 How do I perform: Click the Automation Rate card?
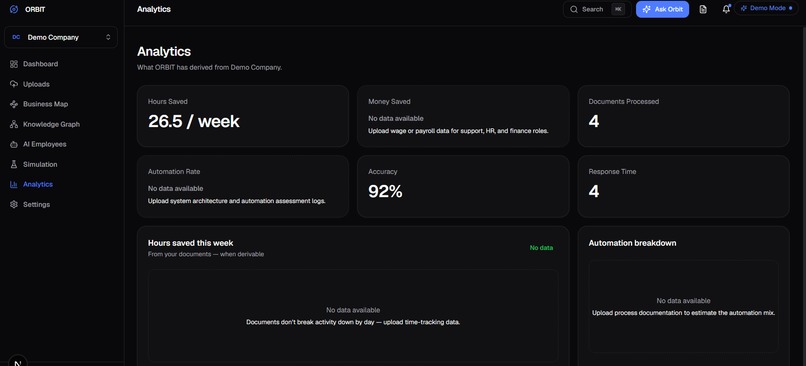[243, 187]
